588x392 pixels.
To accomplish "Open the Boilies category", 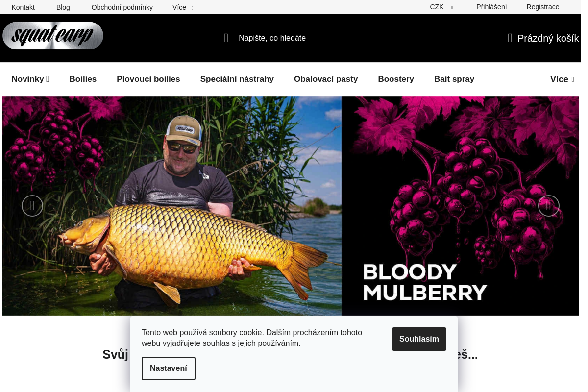I will coord(83,79).
